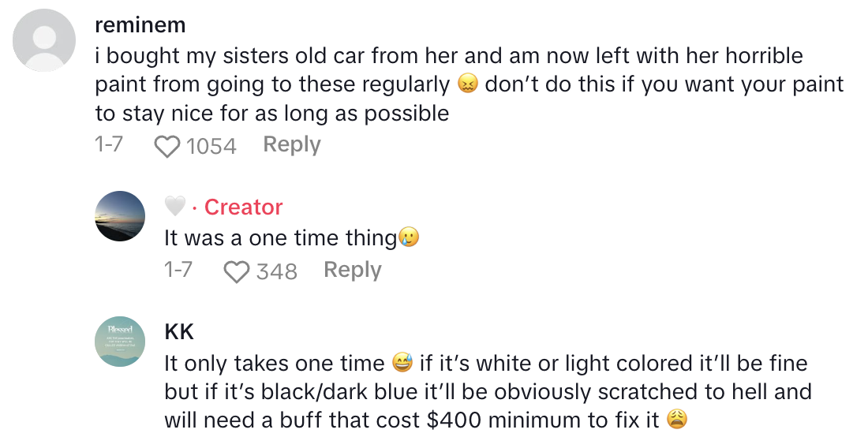This screenshot has width=868, height=437.
Task: Select the "It was a one time thing" text
Action: [280, 237]
